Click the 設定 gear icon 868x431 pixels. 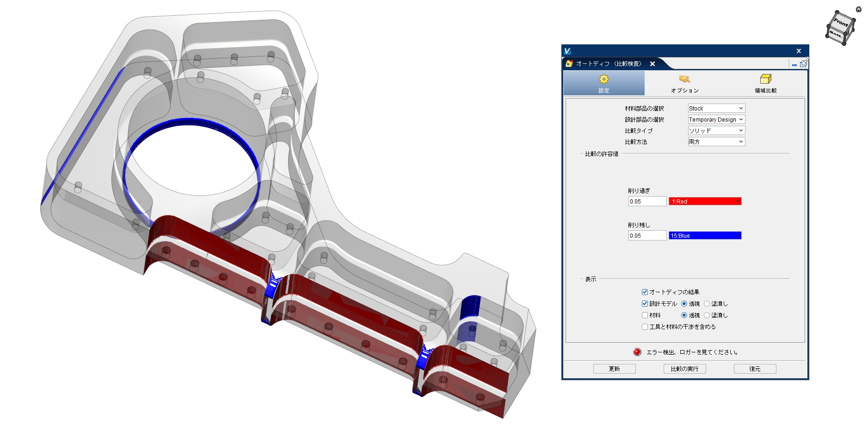coord(603,79)
